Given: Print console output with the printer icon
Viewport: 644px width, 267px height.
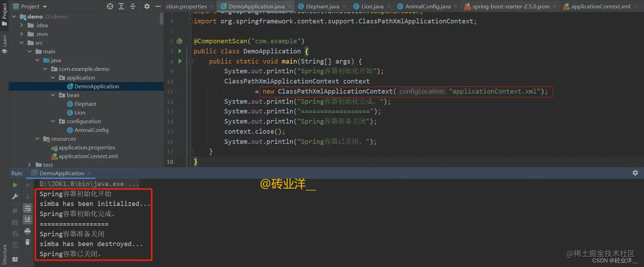Looking at the screenshot, I should click(28, 231).
